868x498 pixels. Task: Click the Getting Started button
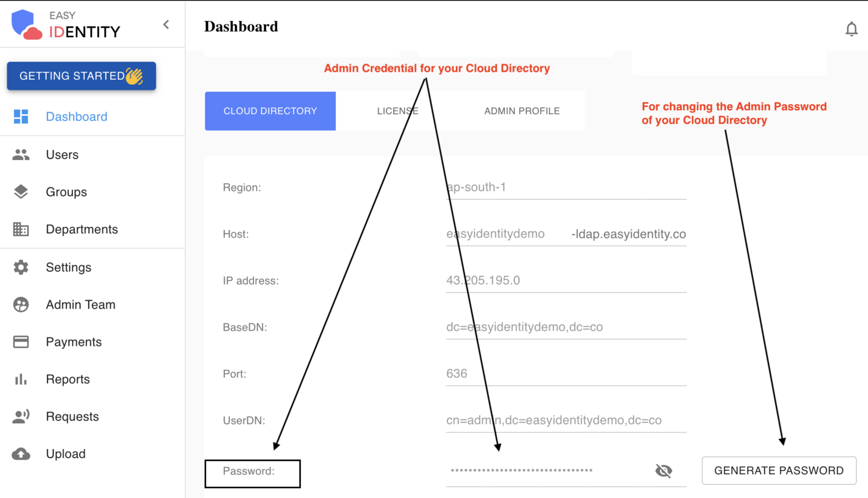pos(81,76)
